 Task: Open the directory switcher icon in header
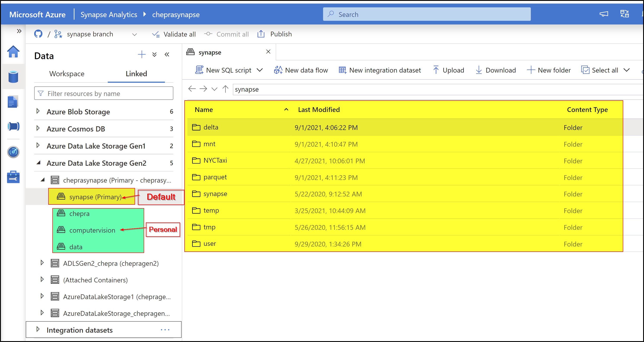click(625, 14)
